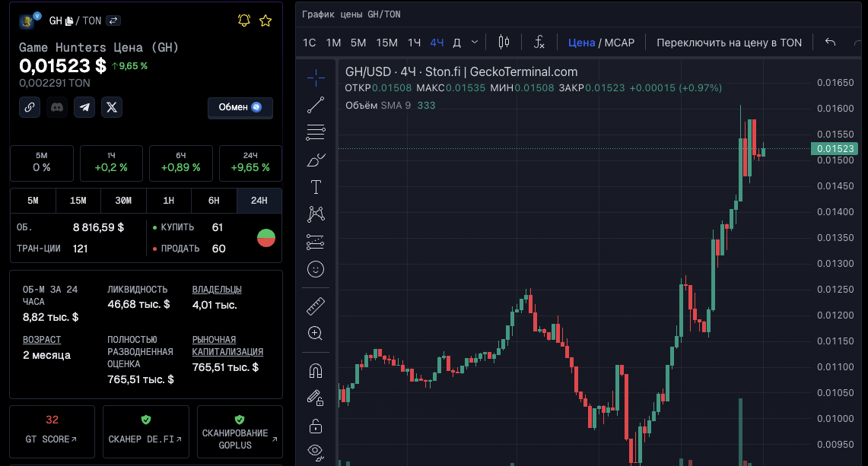Open the candlestick chart type selector
Viewport: 868px width, 466px height.
point(504,42)
